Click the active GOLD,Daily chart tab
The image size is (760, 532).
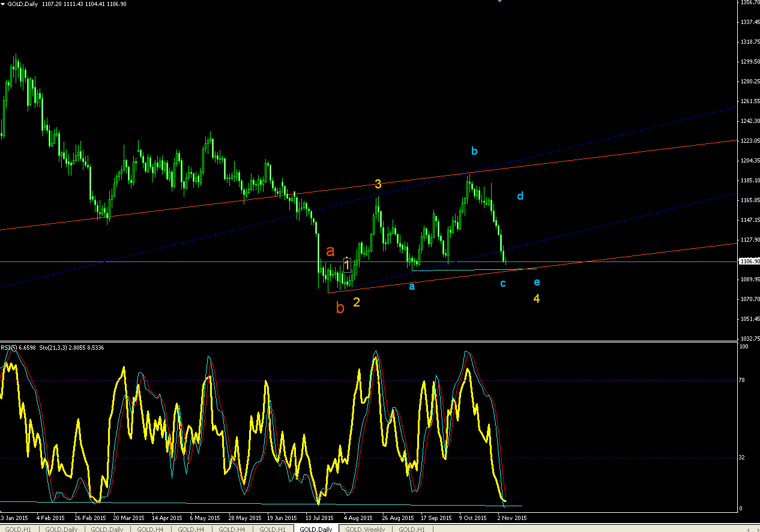click(316, 529)
